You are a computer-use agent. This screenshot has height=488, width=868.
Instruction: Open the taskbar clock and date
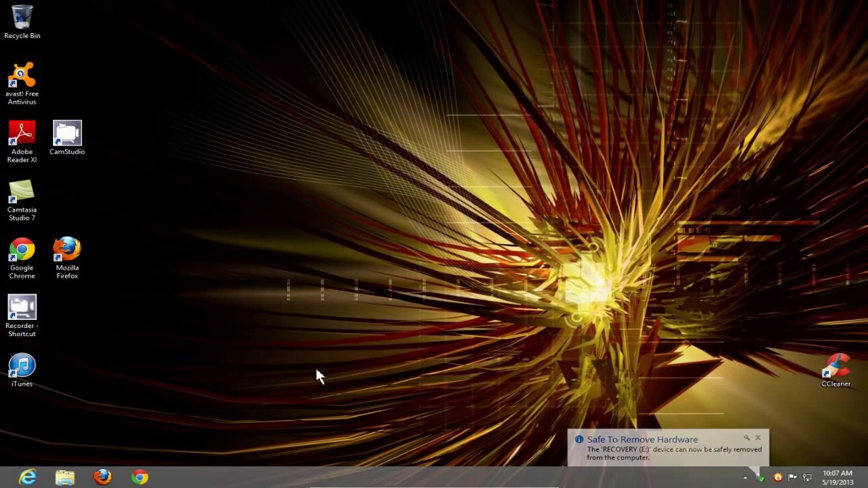tap(837, 478)
